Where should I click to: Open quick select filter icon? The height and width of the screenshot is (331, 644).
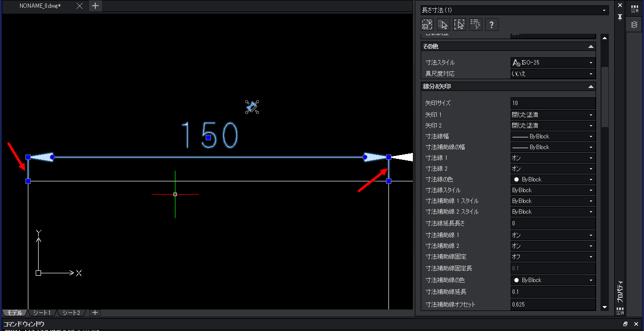[475, 24]
